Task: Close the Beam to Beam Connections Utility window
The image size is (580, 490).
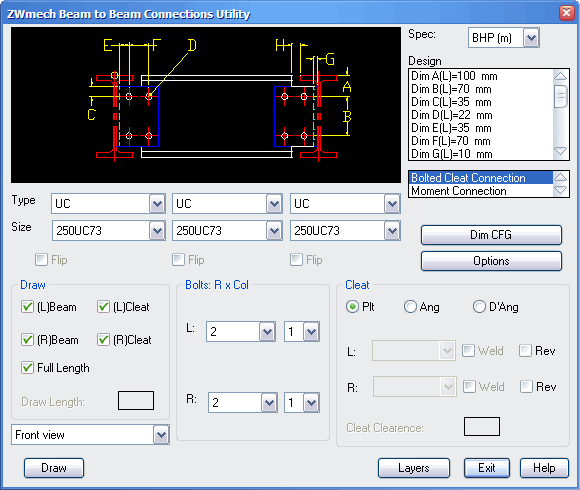Action: pos(567,13)
